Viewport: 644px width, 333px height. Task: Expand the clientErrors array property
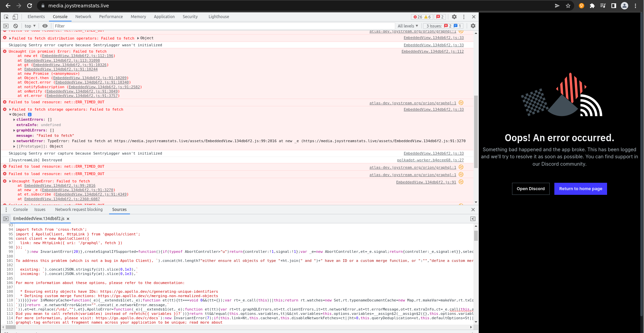point(14,119)
